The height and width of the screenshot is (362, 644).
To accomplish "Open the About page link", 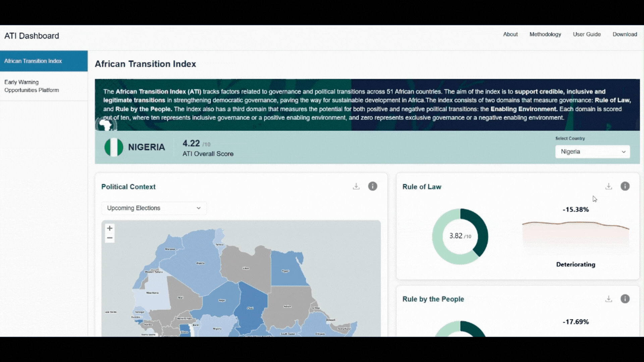I will (510, 34).
